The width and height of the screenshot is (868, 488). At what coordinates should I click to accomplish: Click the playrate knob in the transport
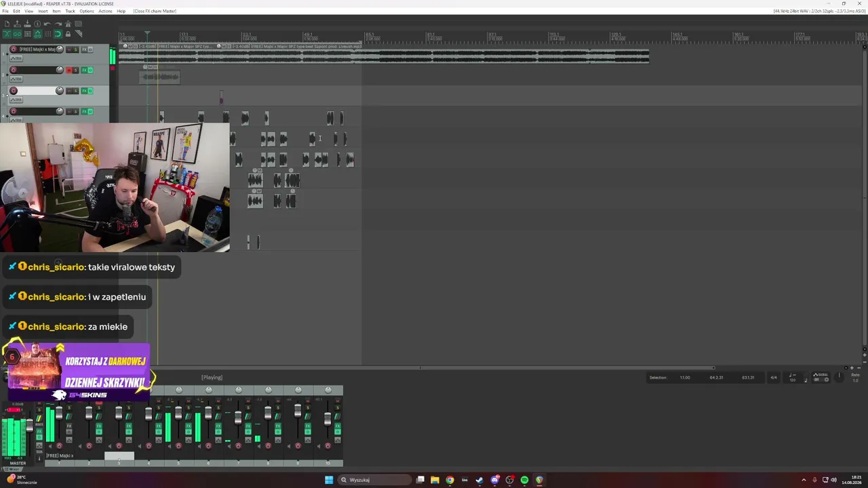(840, 376)
